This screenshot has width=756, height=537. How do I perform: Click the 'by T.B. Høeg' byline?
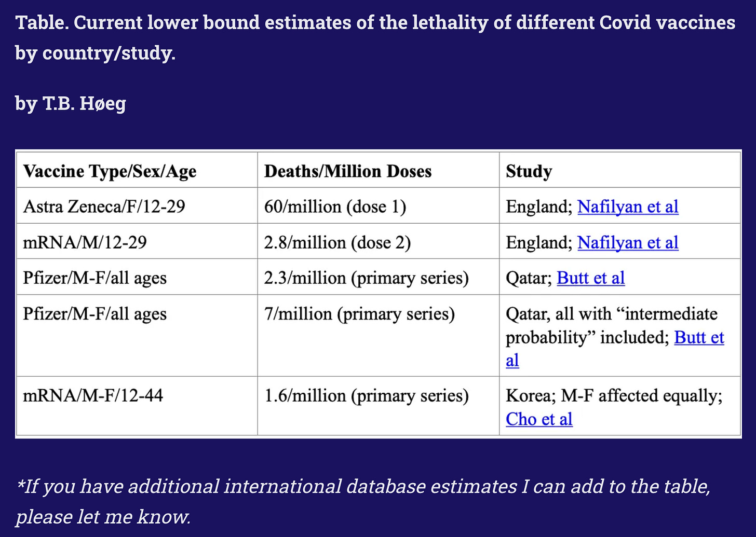coord(71,103)
